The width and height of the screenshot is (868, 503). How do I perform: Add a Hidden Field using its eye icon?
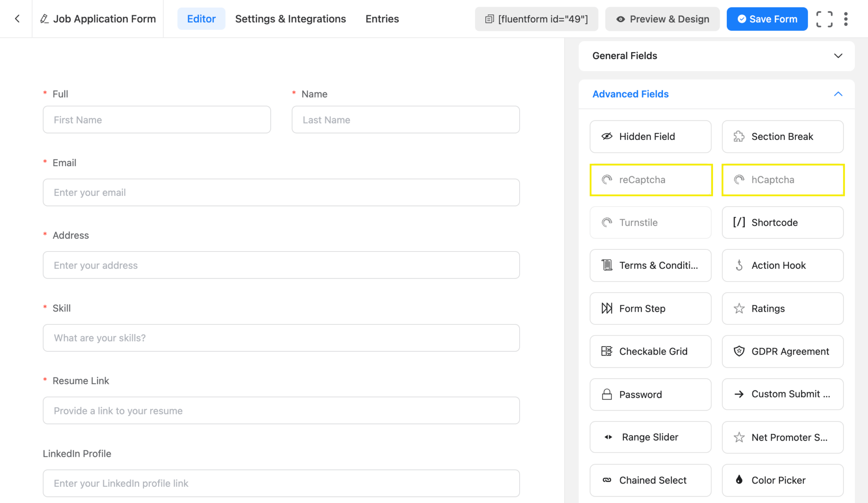tap(607, 136)
